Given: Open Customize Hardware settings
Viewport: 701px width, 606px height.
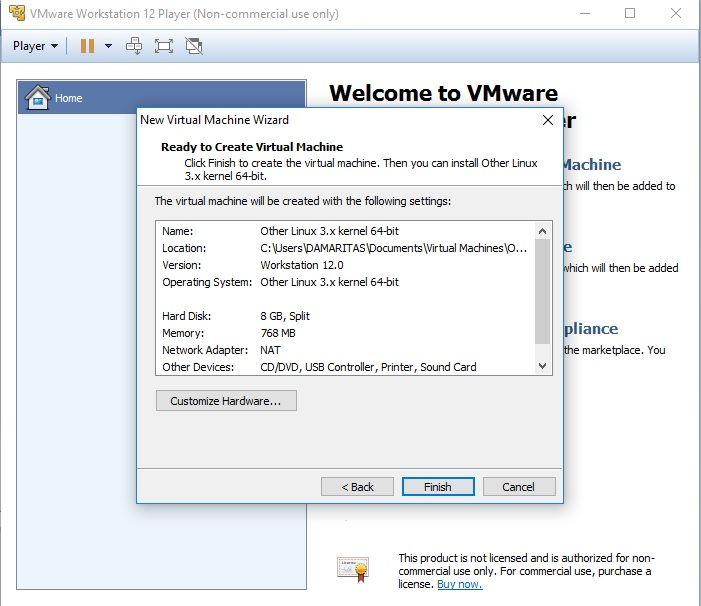Looking at the screenshot, I should pyautogui.click(x=226, y=401).
